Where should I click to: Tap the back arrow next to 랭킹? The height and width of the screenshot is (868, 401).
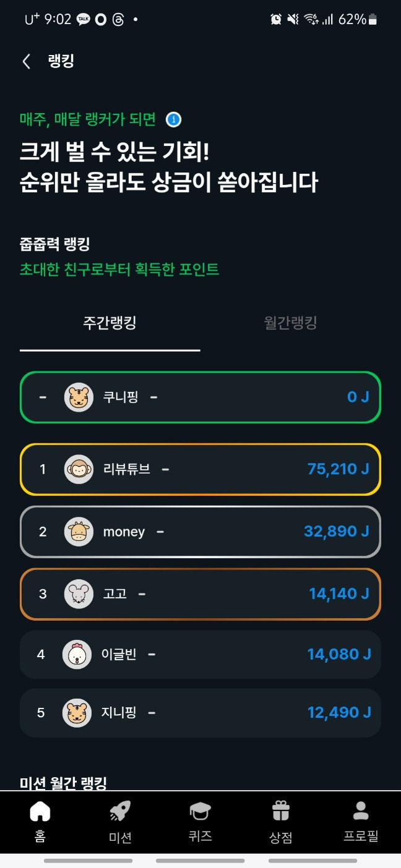coord(26,61)
